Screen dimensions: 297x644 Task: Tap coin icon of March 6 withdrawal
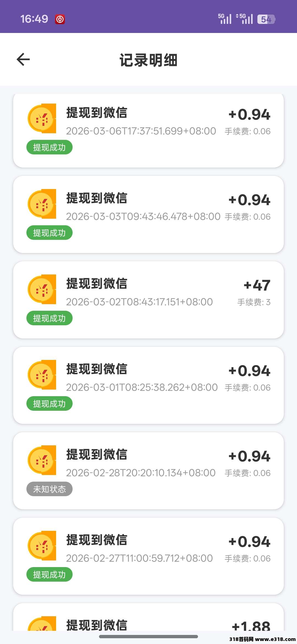point(42,118)
